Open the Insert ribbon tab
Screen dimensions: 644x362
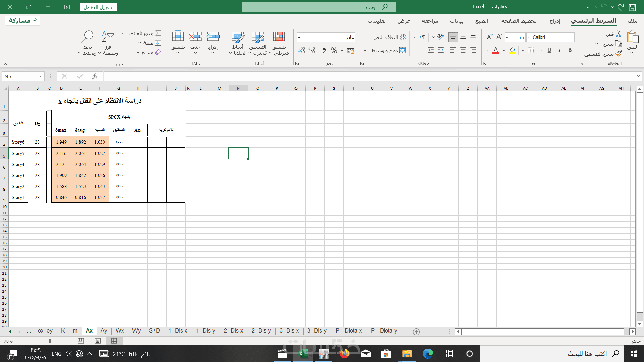coord(555,21)
